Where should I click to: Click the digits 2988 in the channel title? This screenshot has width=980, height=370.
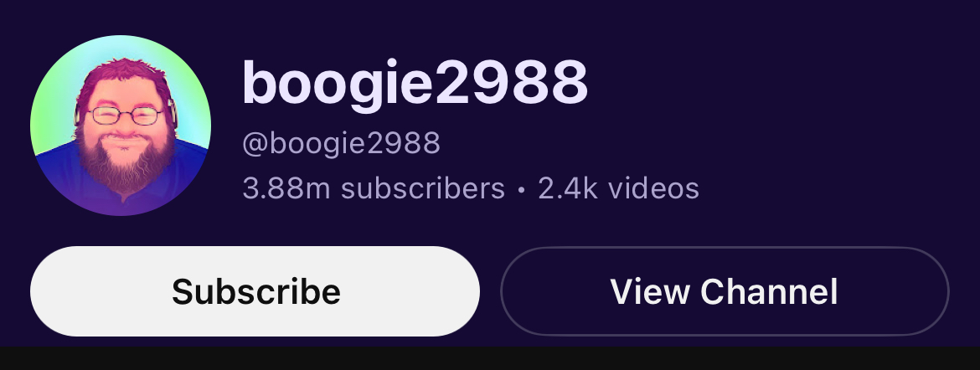coord(511,81)
